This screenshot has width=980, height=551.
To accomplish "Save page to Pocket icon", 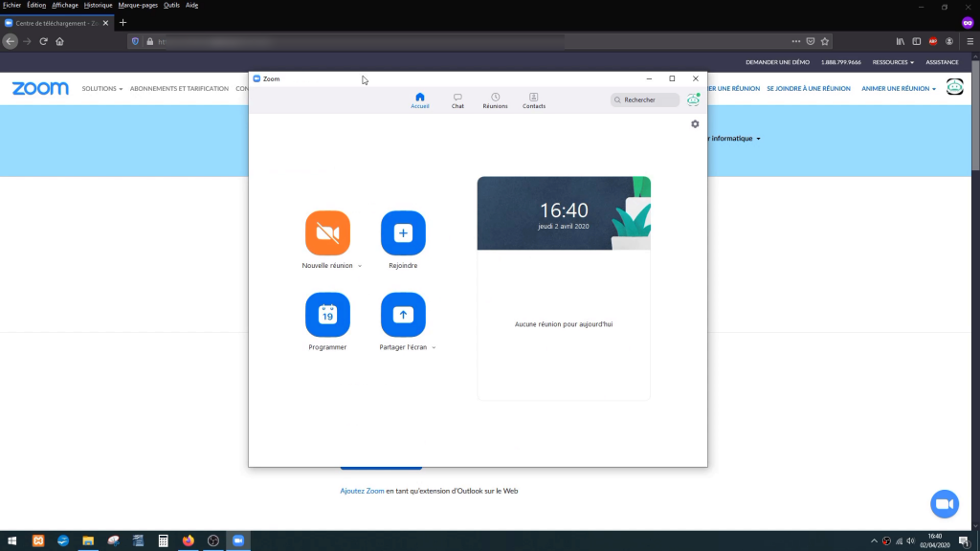I will coord(811,41).
